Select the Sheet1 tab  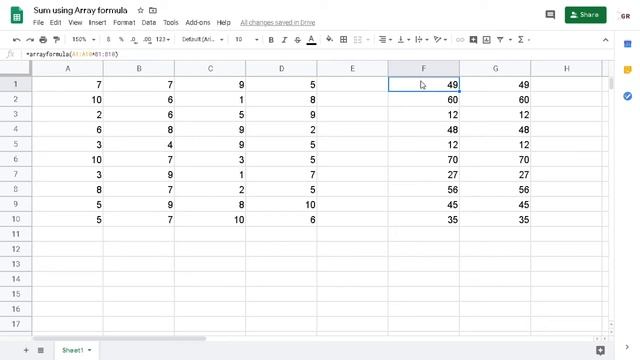tap(76, 350)
